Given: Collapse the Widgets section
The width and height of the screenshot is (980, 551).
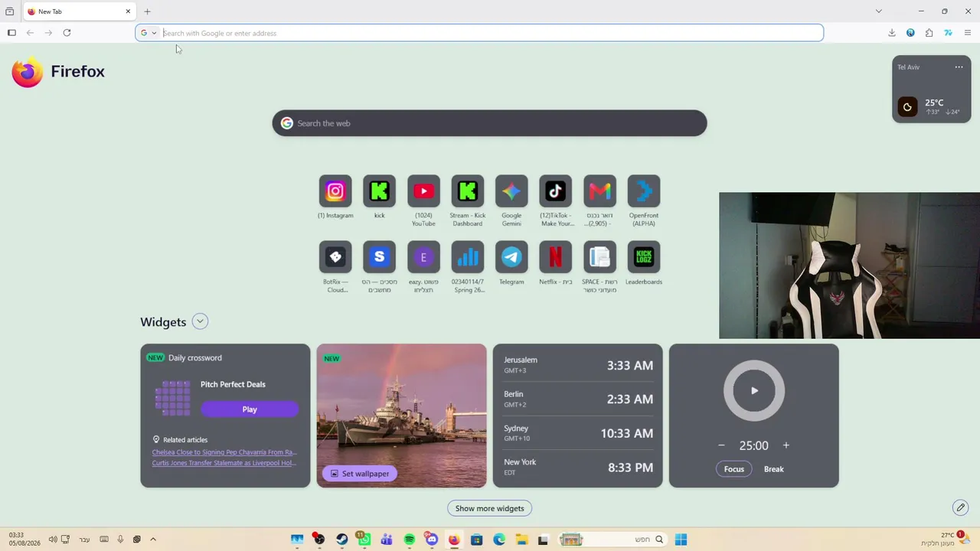Looking at the screenshot, I should click(x=200, y=321).
